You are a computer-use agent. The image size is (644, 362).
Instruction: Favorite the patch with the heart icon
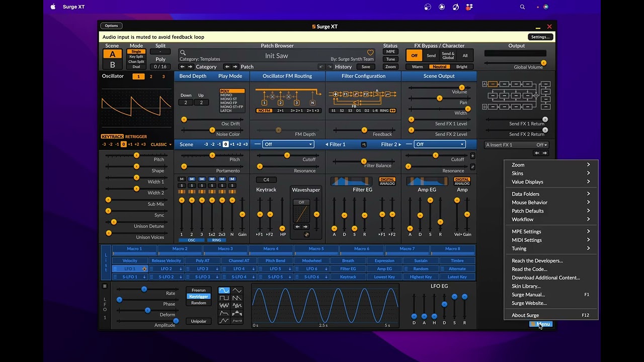370,53
